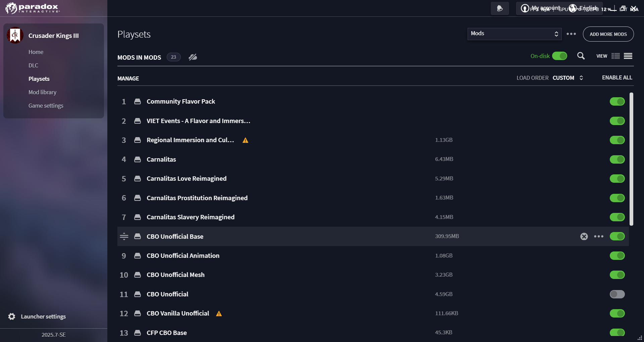Click ENABLE ALL mods
This screenshot has width=644, height=342.
(617, 78)
